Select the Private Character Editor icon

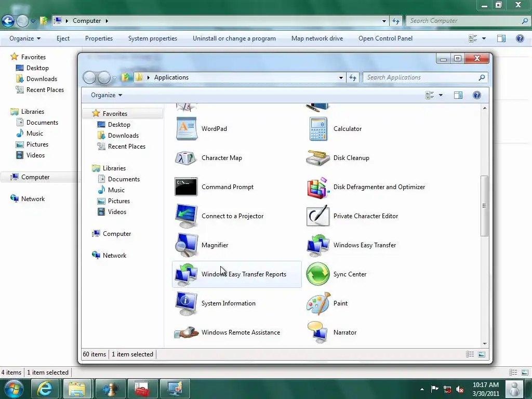[317, 216]
